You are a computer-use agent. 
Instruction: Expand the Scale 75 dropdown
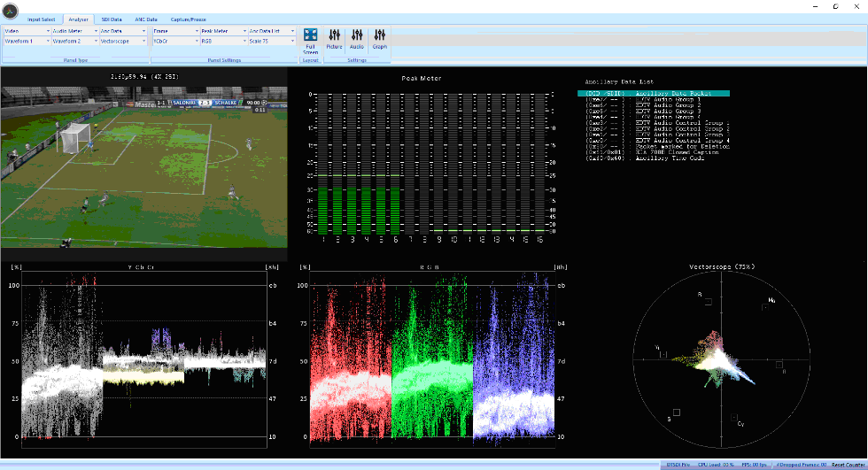coord(292,41)
